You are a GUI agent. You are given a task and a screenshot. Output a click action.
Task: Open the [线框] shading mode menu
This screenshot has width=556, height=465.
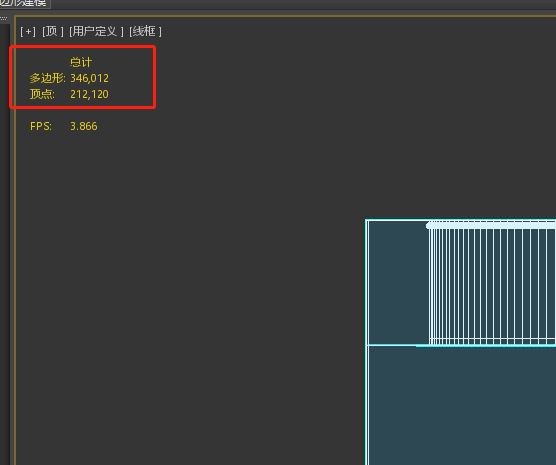[x=145, y=32]
